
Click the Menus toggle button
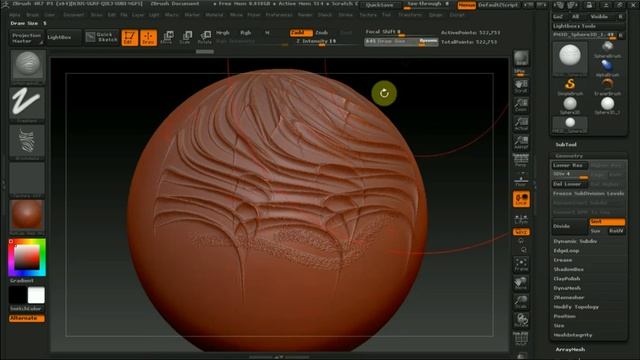[466, 5]
